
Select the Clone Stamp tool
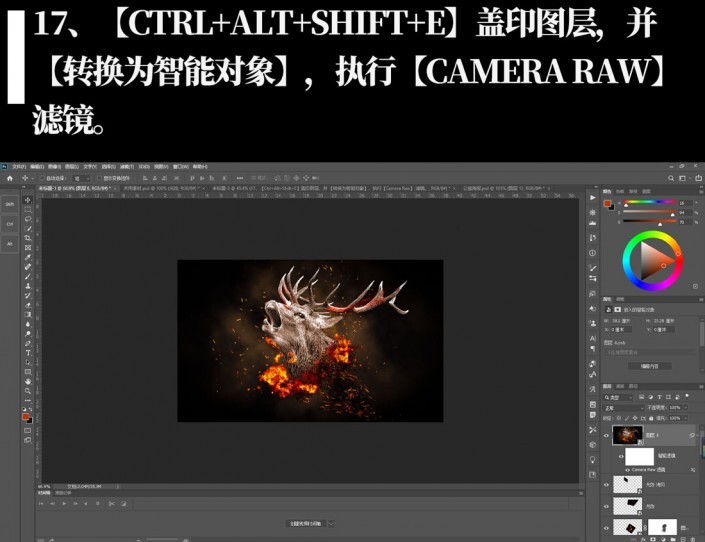(x=28, y=286)
